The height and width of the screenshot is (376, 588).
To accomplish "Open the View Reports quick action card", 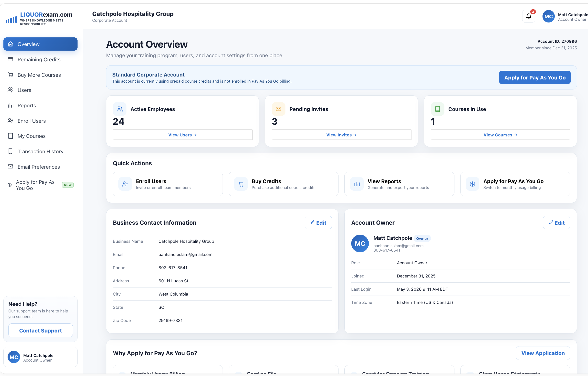I will [x=399, y=184].
